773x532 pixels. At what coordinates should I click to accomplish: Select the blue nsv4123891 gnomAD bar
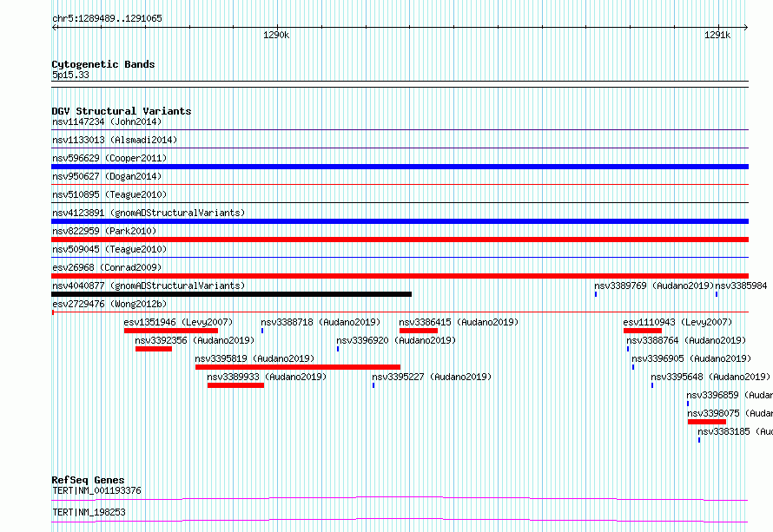tap(400, 221)
